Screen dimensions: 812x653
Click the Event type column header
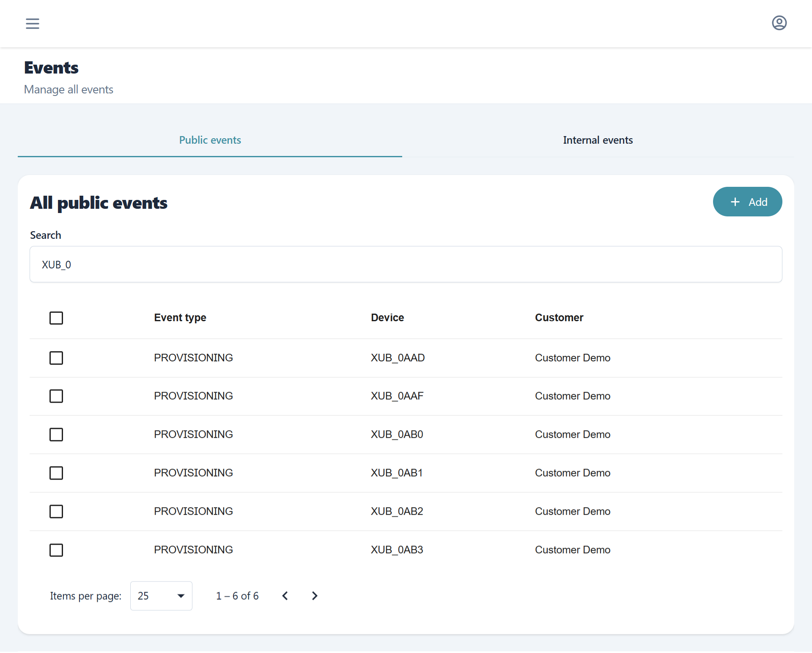pyautogui.click(x=180, y=318)
